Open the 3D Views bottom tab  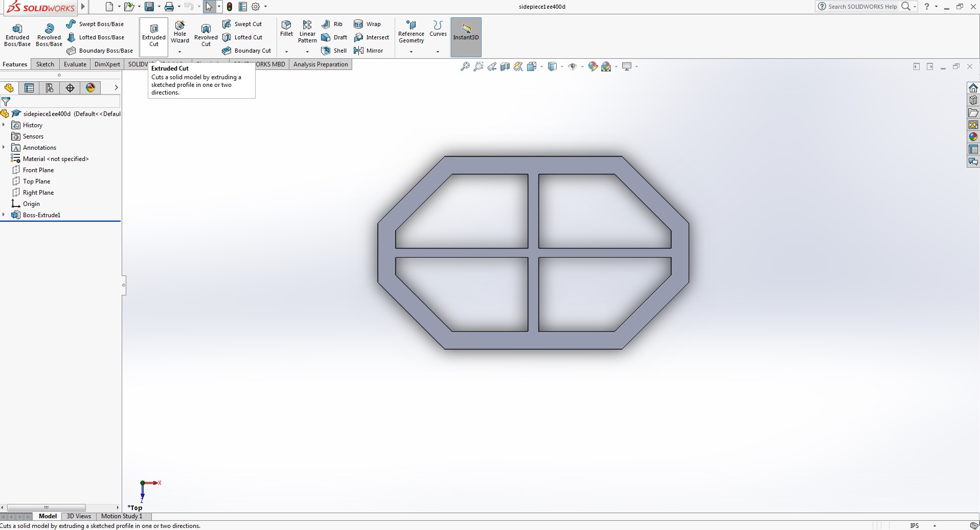[x=79, y=516]
